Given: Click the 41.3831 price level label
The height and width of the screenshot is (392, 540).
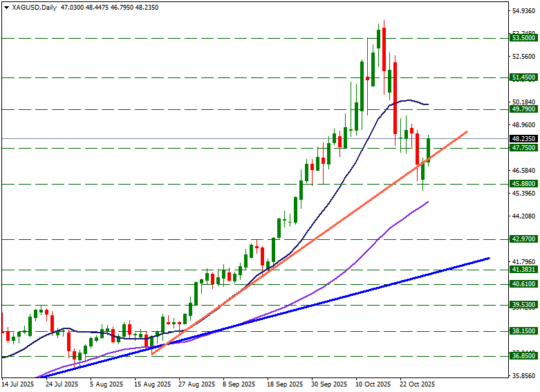Looking at the screenshot, I should tap(523, 270).
